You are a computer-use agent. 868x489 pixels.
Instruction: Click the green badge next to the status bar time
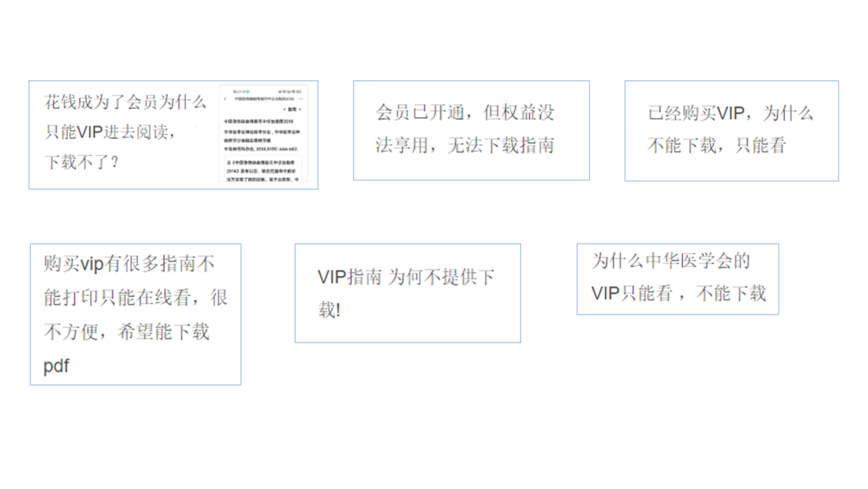click(x=247, y=91)
